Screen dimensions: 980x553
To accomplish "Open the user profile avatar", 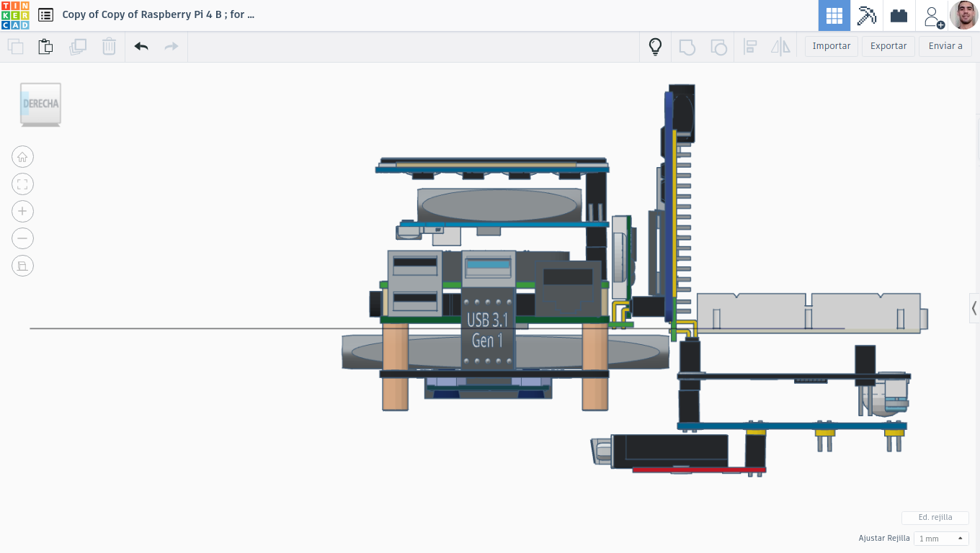I will pyautogui.click(x=964, y=15).
